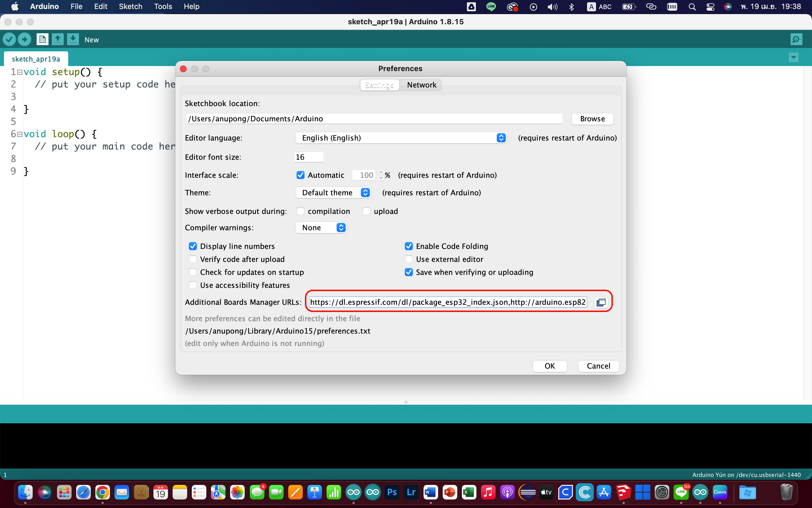Click the interface scale percentage stepper

381,175
